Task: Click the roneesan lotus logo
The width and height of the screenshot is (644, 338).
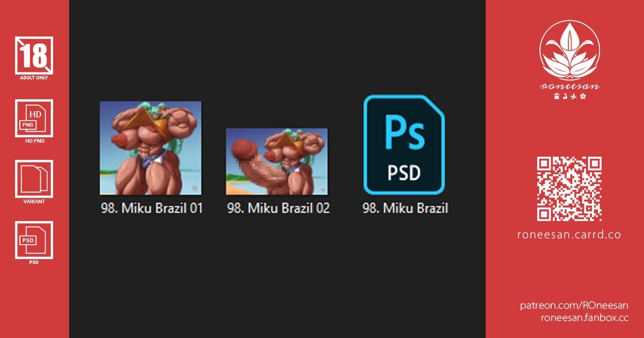Action: tap(569, 50)
